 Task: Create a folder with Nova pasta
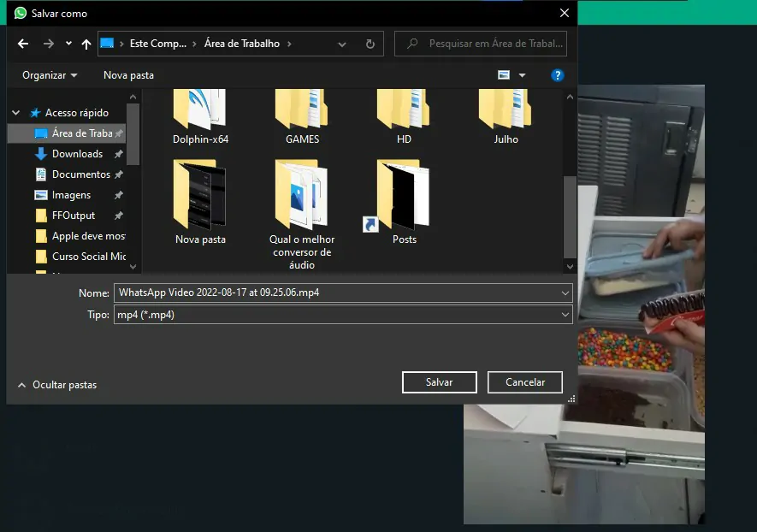128,75
